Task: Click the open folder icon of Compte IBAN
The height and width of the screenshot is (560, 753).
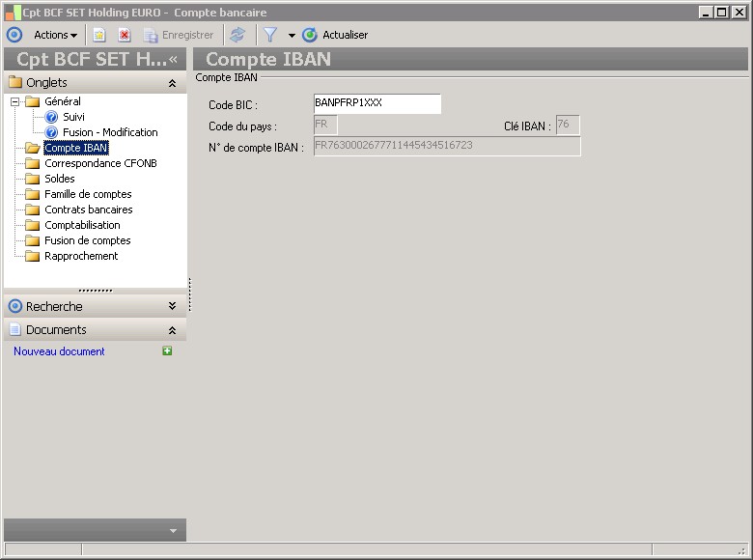Action: coord(32,148)
